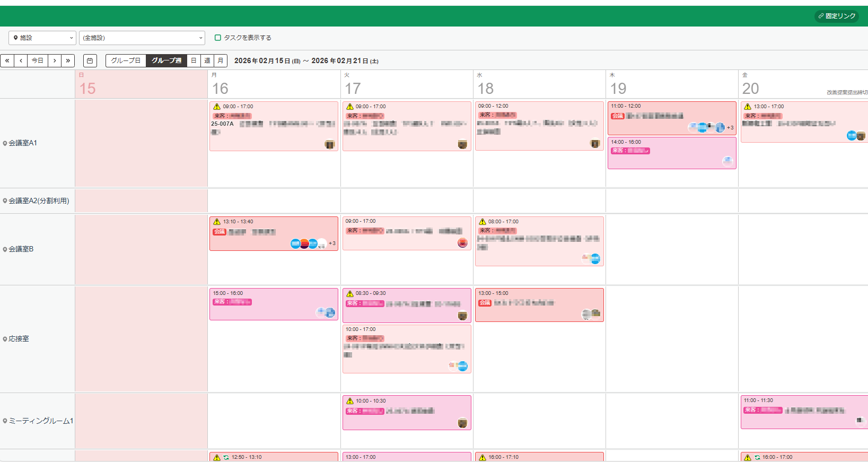
Task: Switch to 月 month view
Action: click(221, 61)
